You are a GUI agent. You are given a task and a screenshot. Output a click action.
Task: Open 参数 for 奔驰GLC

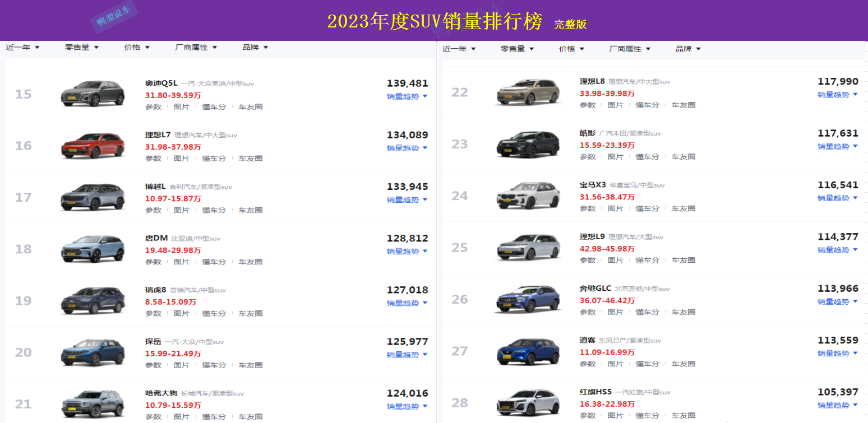pos(588,312)
